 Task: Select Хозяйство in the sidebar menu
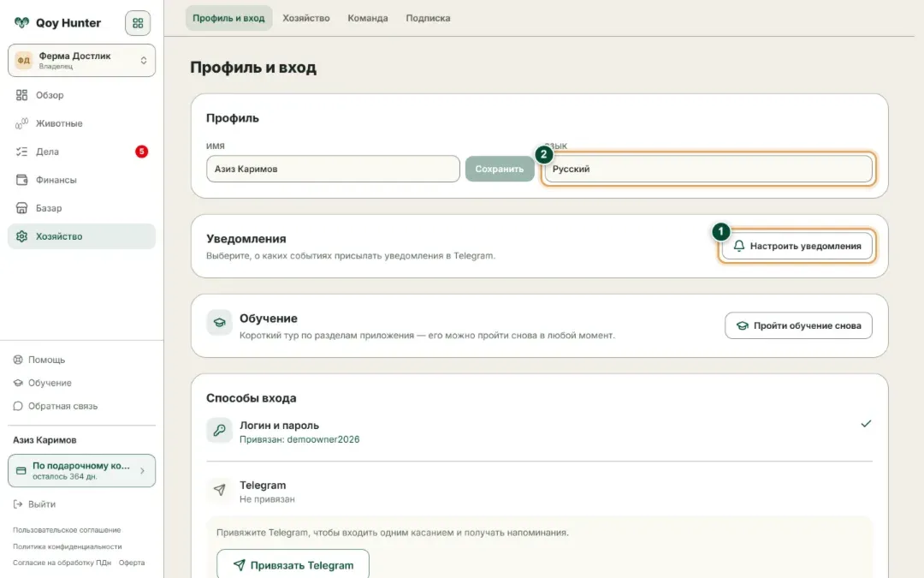(81, 236)
